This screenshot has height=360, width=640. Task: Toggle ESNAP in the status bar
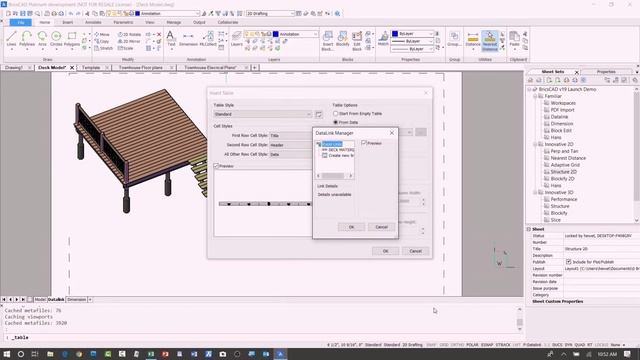[x=487, y=345]
